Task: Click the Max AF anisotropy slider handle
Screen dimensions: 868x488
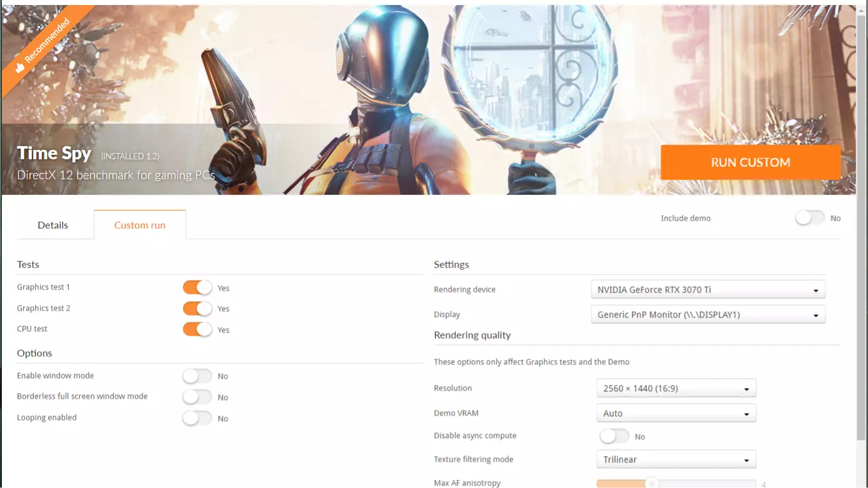Action: point(652,483)
